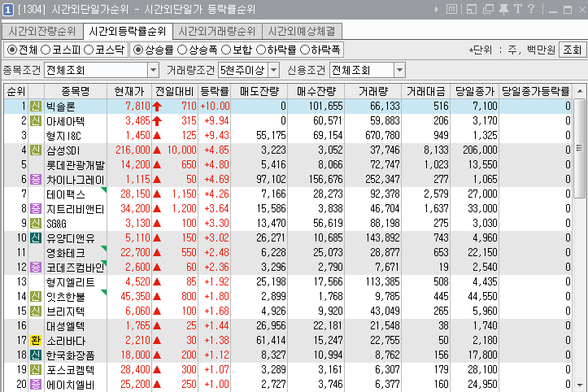Switch to 시간외거래량순위 tab
Screen dimensions: 588x392
pyautogui.click(x=217, y=31)
